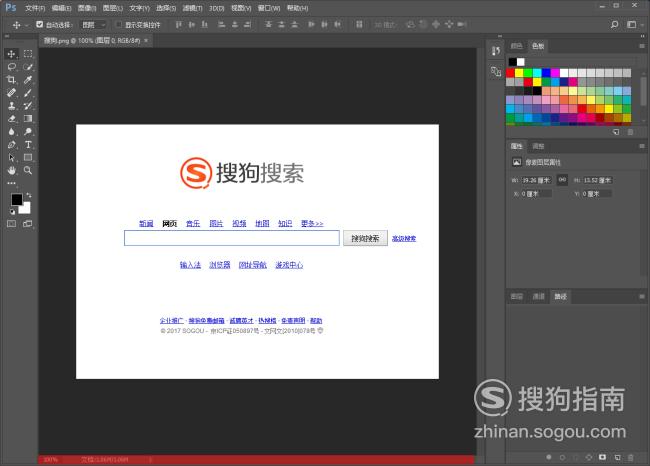Click the 游戏中心 link in the canvas

pyautogui.click(x=289, y=265)
